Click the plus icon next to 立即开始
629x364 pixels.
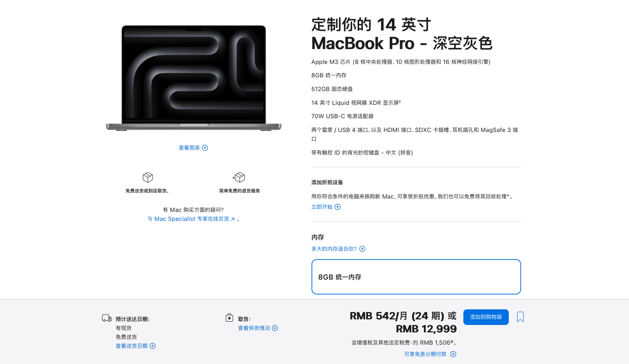pos(337,207)
